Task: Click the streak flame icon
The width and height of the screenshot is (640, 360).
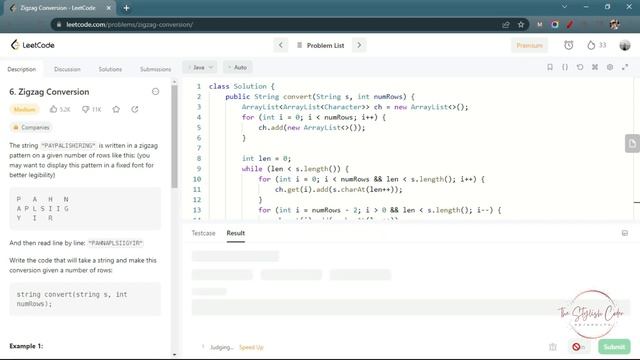Action: tap(591, 45)
